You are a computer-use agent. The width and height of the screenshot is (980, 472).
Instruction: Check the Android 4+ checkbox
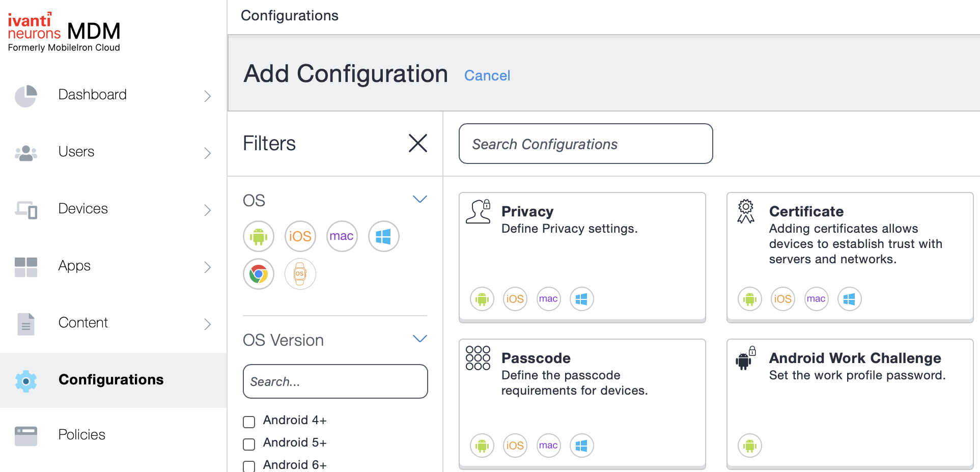(249, 422)
